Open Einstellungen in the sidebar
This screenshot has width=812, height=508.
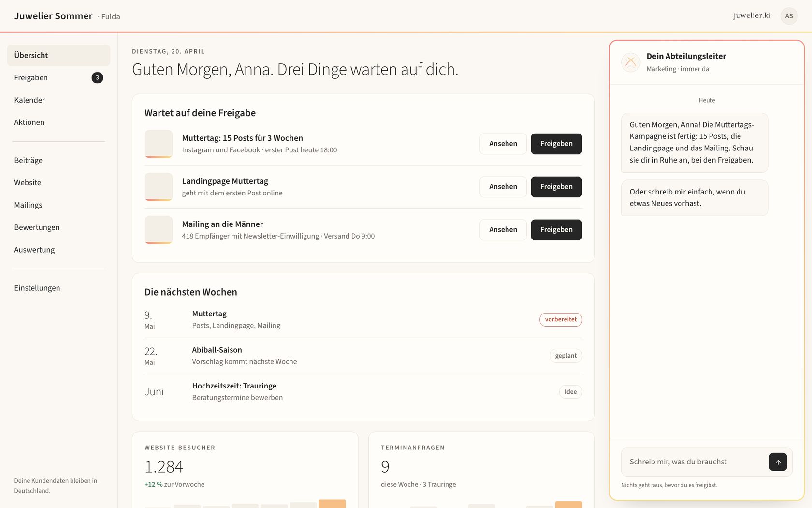coord(58,288)
